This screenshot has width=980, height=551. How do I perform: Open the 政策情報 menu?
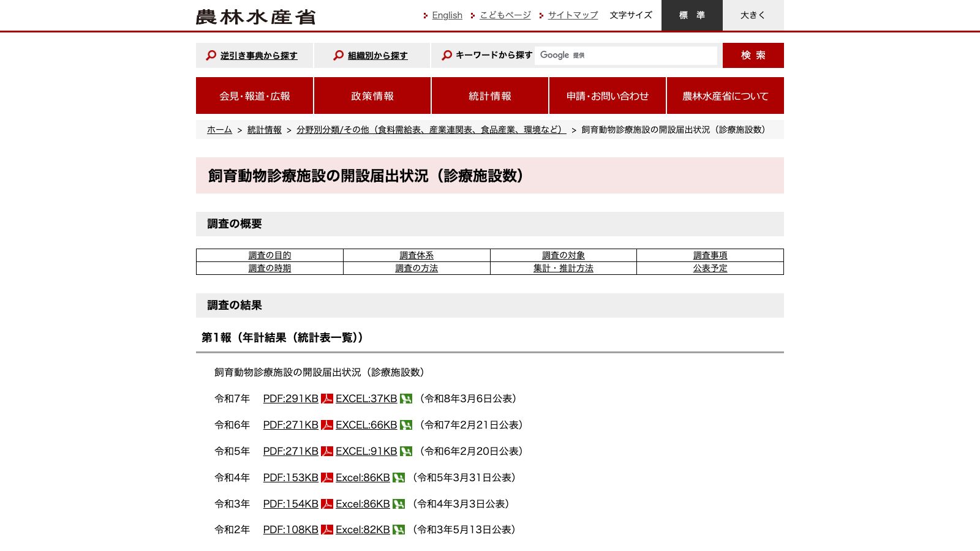tap(372, 96)
